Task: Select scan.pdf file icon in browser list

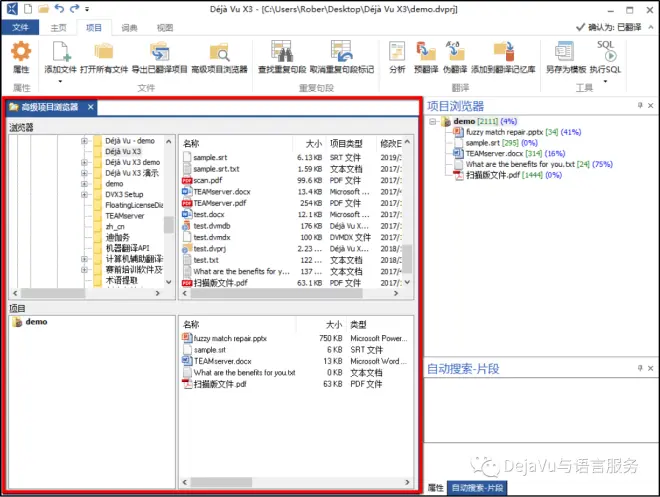Action: click(187, 181)
